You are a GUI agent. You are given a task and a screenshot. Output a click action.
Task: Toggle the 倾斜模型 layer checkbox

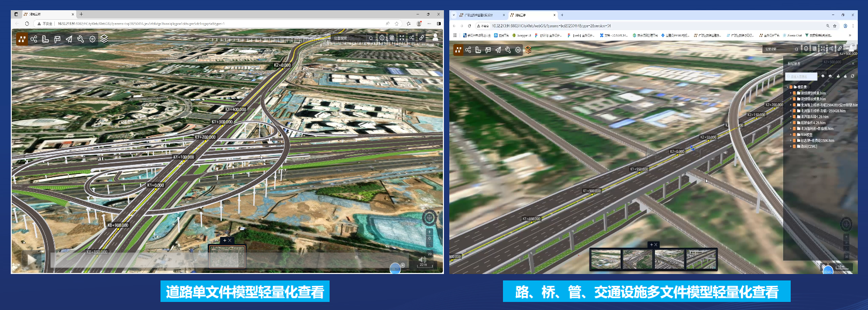point(794,134)
